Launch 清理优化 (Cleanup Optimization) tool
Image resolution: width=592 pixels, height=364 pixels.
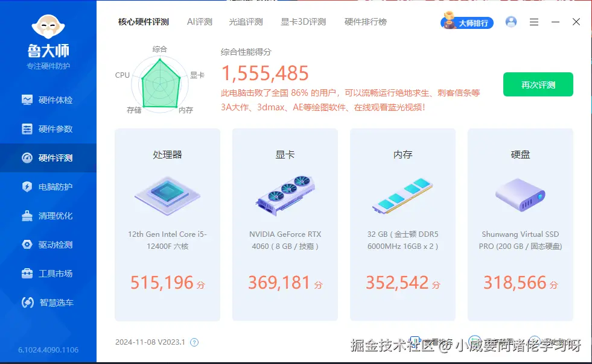[x=48, y=216]
